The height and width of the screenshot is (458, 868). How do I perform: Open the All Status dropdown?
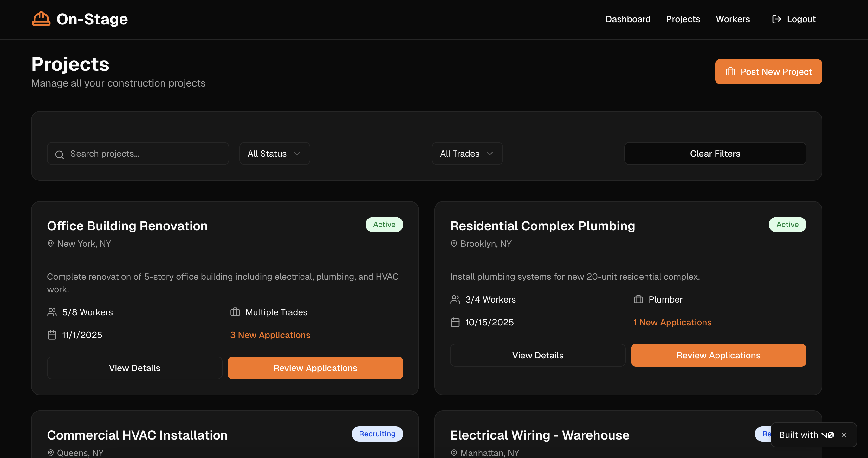click(274, 154)
